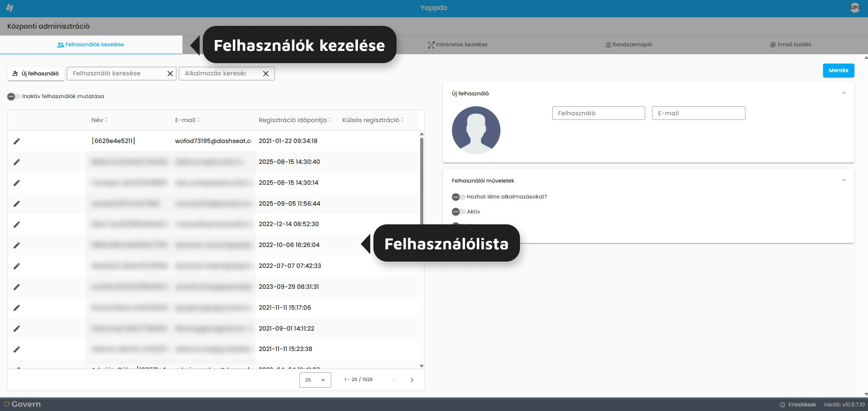
Task: Open the rows-per-page dropdown showing 25
Action: [315, 380]
